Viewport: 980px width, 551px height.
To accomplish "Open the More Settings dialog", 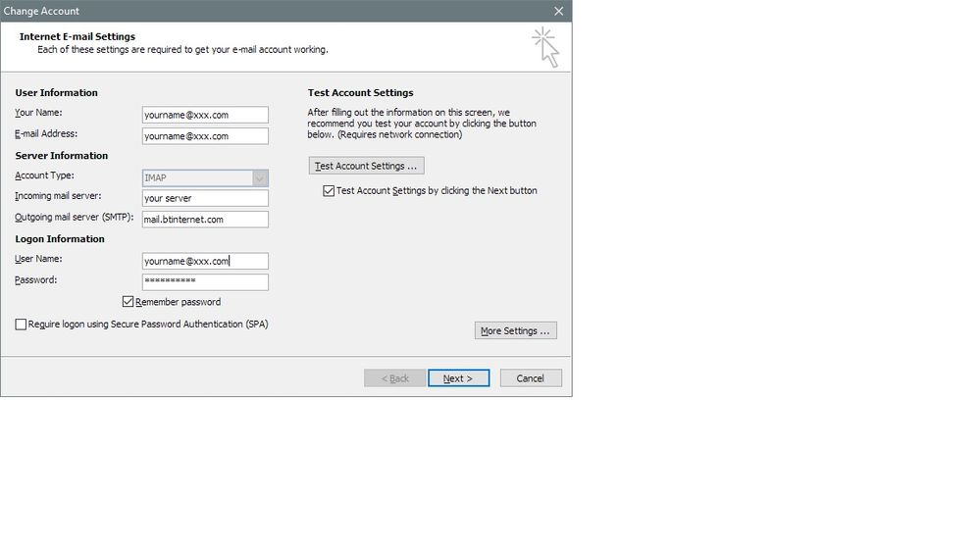I will (516, 330).
